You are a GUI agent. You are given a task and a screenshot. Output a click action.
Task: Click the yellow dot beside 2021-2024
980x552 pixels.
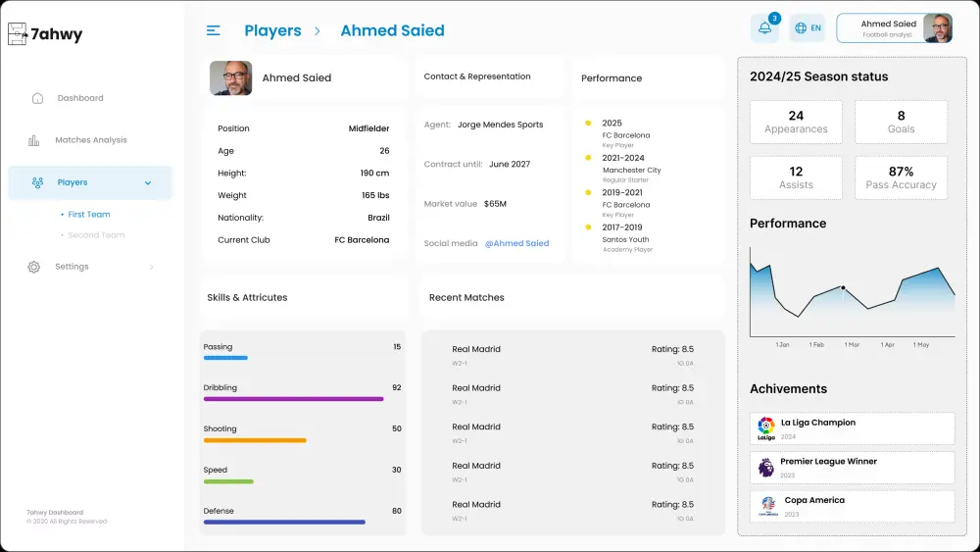[x=588, y=158]
